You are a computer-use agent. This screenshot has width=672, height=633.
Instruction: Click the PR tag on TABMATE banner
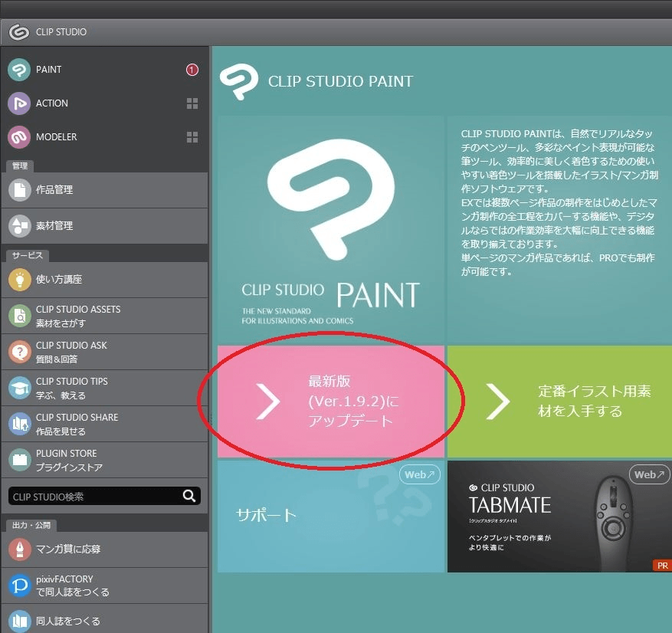(x=662, y=566)
